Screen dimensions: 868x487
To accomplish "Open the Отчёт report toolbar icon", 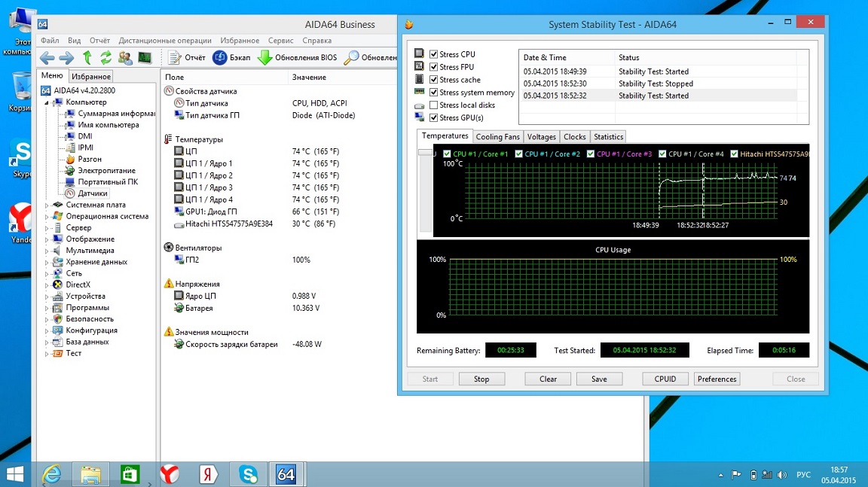I will tap(175, 58).
